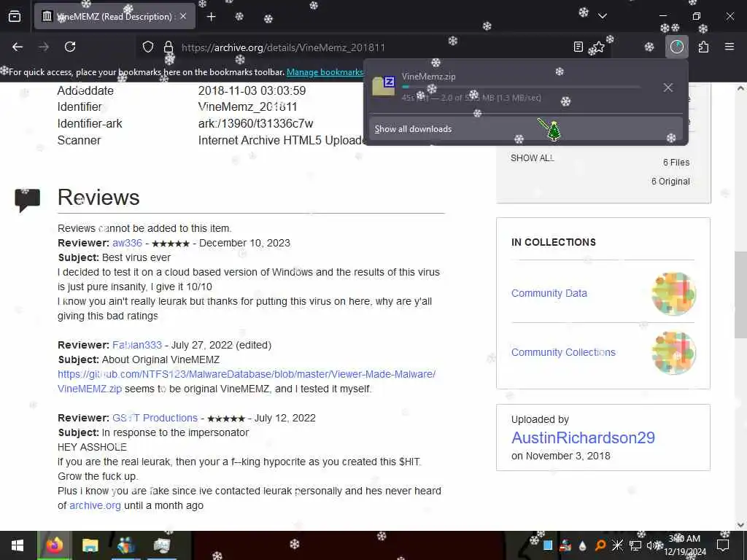
Task: Click the scrollbar down arrow
Action: [740, 525]
